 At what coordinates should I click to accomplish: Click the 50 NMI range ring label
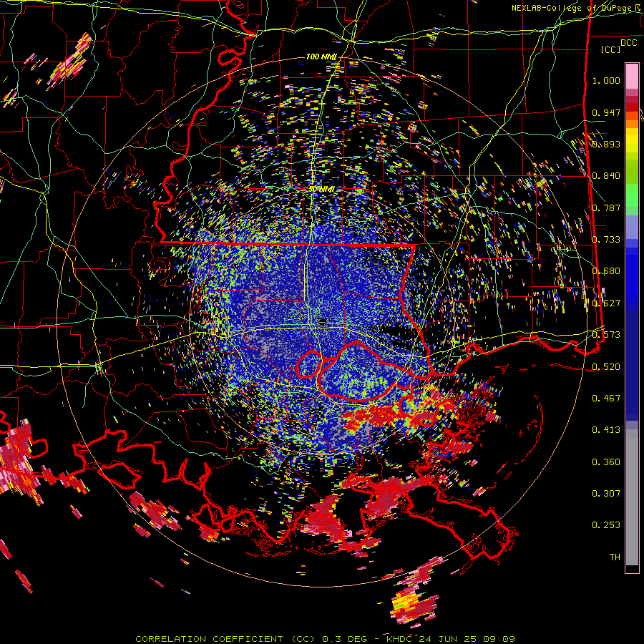[x=321, y=190]
